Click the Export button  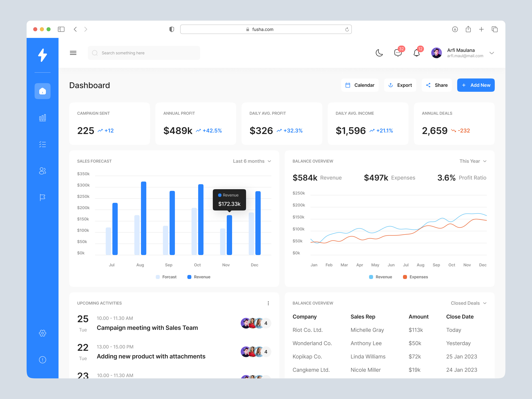400,85
